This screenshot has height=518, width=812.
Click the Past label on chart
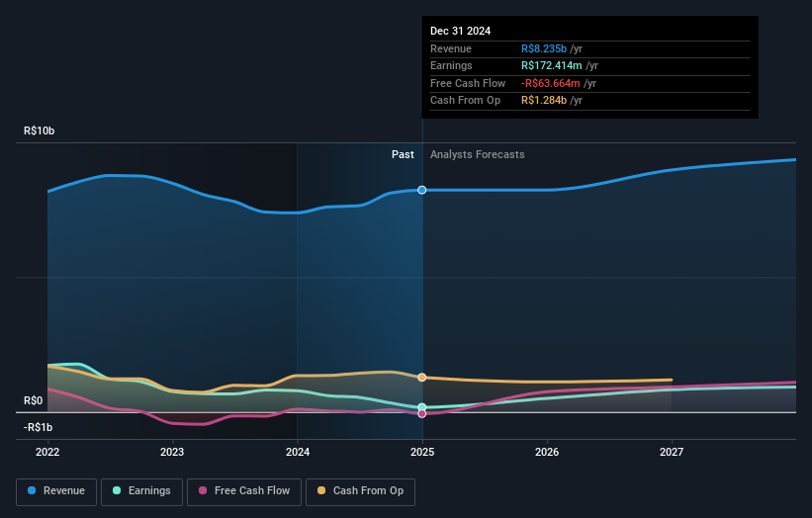click(x=403, y=154)
